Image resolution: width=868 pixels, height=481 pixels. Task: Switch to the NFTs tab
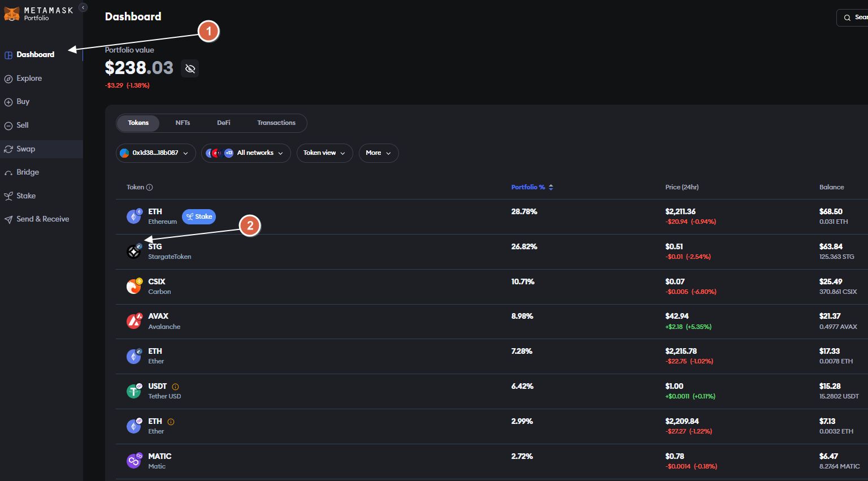[x=183, y=123]
